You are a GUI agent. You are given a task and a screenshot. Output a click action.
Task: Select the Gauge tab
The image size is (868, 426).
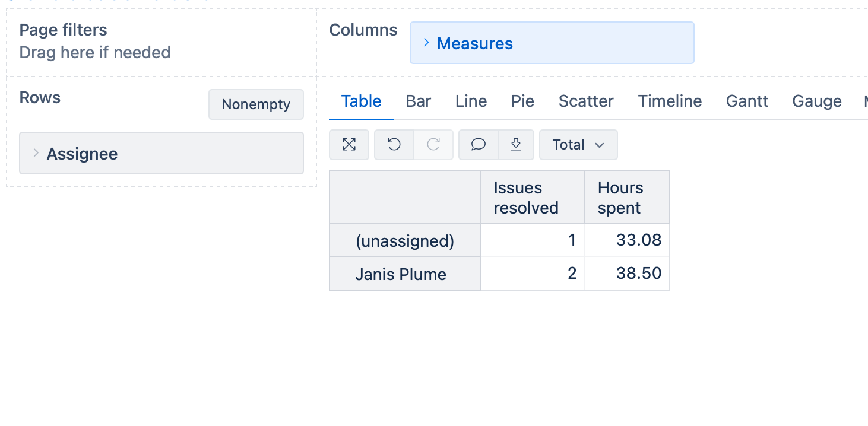pos(816,101)
